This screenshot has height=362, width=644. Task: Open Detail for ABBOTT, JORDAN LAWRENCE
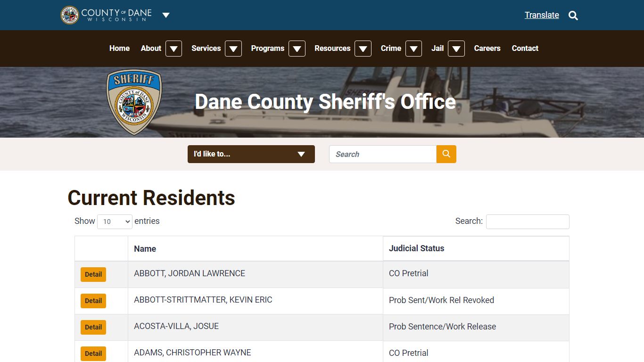93,274
